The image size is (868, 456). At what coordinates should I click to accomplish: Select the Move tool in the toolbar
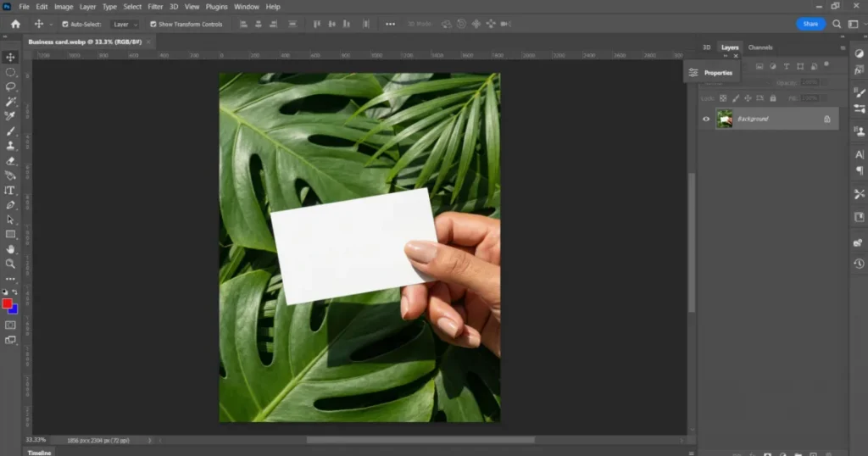[x=10, y=58]
